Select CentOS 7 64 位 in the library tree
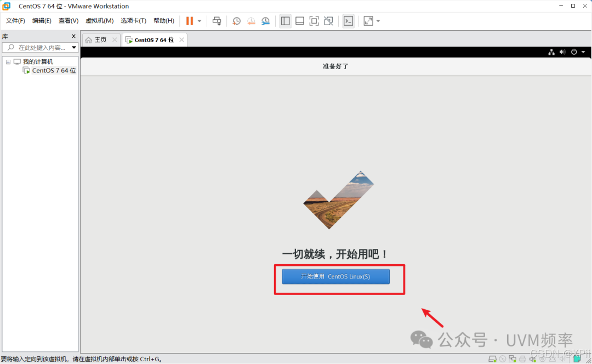The image size is (592, 364). [x=53, y=70]
